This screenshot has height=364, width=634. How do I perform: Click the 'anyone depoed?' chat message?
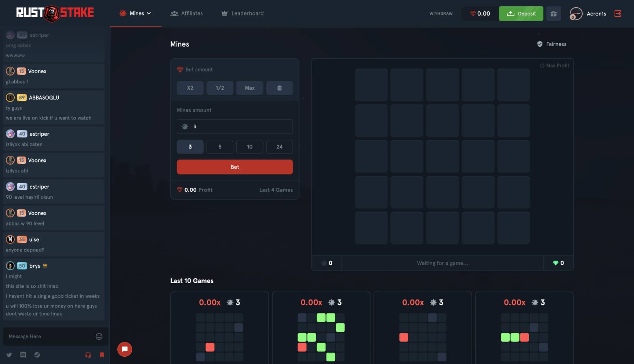tap(25, 250)
